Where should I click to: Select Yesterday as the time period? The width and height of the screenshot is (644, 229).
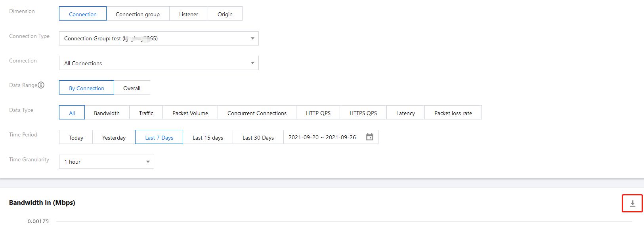[x=114, y=137]
